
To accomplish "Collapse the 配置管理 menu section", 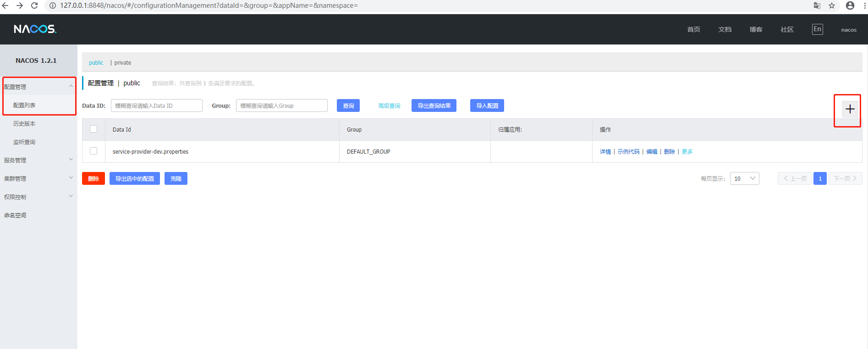I will coord(38,87).
